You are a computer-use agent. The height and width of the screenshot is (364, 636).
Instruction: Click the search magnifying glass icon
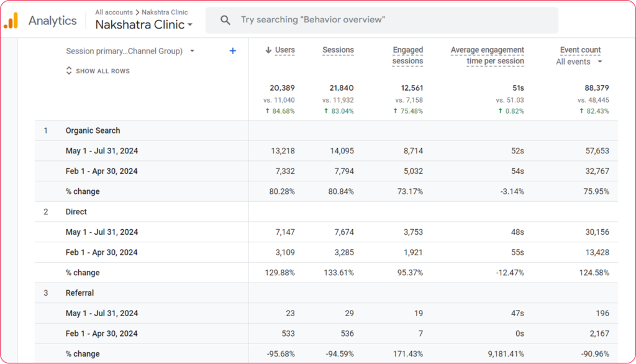pyautogui.click(x=225, y=20)
